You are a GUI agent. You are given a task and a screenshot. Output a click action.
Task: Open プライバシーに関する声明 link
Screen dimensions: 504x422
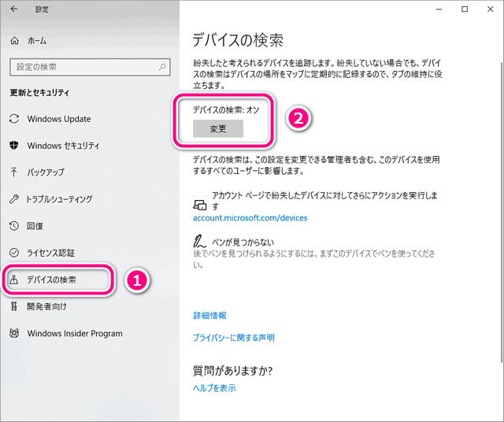tap(234, 338)
